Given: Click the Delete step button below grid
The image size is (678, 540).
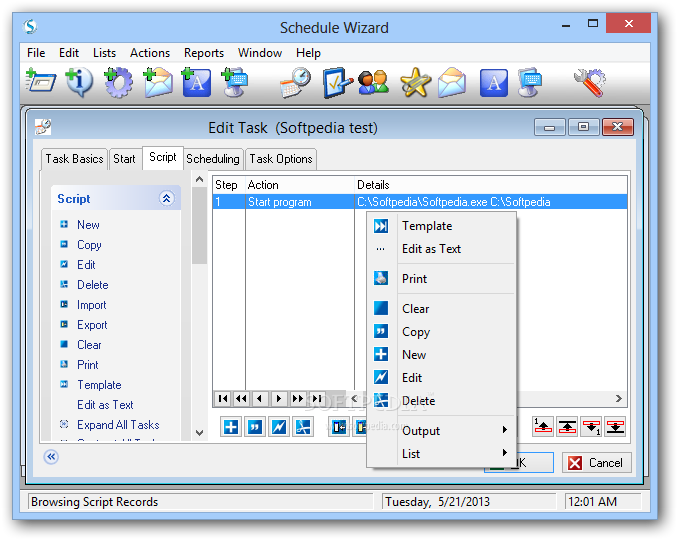Looking at the screenshot, I should coord(304,427).
